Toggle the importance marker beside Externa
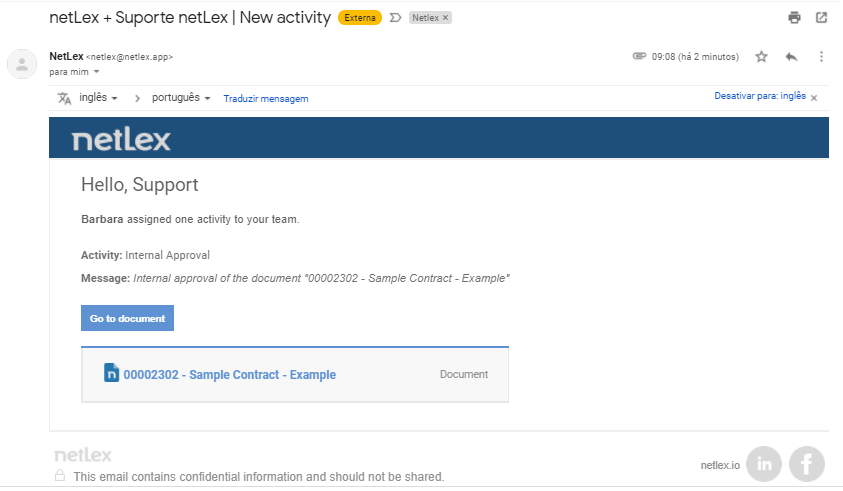The width and height of the screenshot is (843, 491). (x=395, y=18)
